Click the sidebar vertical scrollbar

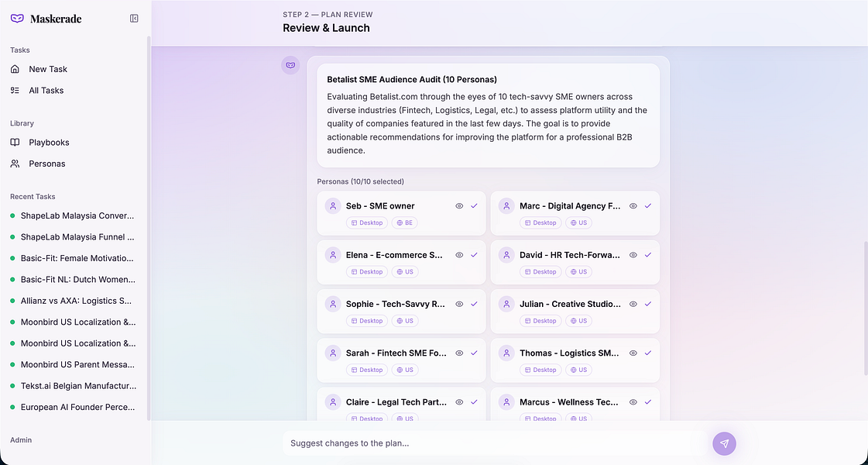[x=149, y=228]
